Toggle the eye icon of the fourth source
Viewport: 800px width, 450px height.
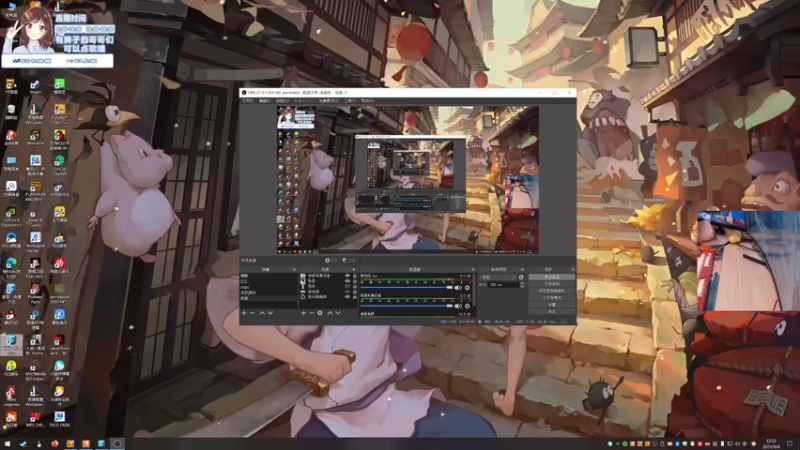pos(347,291)
